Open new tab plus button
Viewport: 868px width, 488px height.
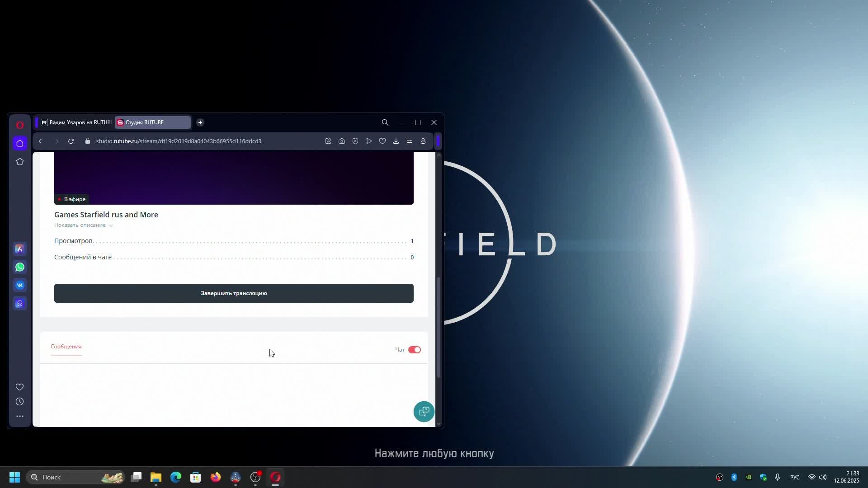(200, 122)
